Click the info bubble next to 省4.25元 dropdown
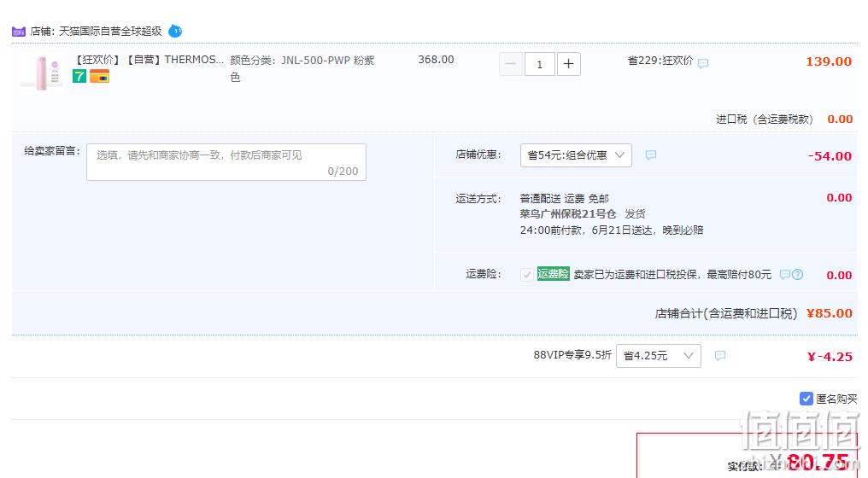 point(720,355)
